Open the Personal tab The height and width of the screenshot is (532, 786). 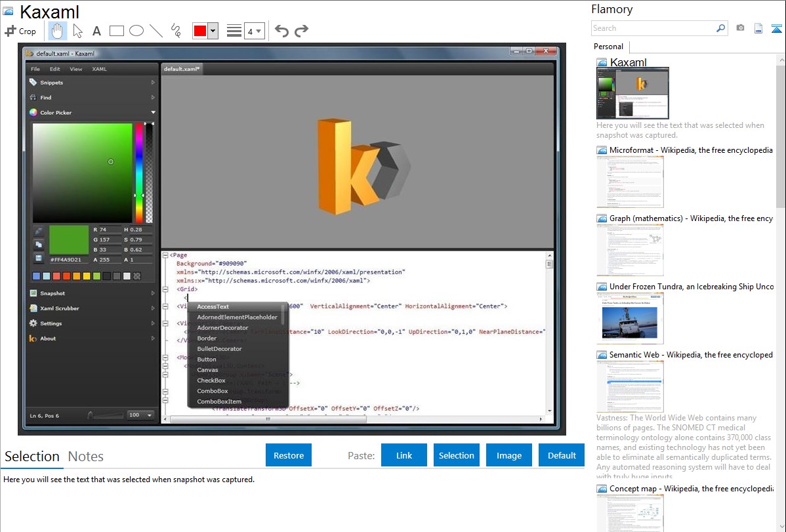click(x=608, y=47)
